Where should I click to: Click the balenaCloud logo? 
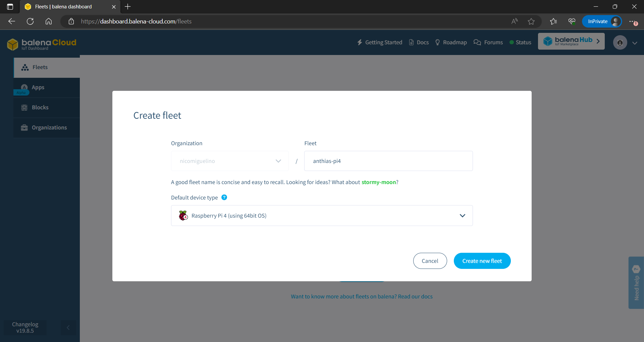[42, 44]
